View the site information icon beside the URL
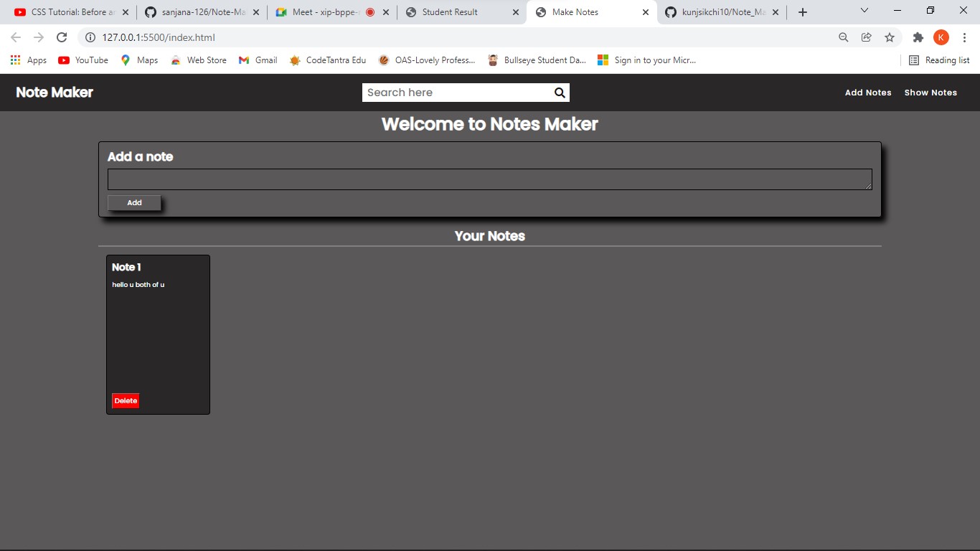The height and width of the screenshot is (551, 980). point(90,37)
